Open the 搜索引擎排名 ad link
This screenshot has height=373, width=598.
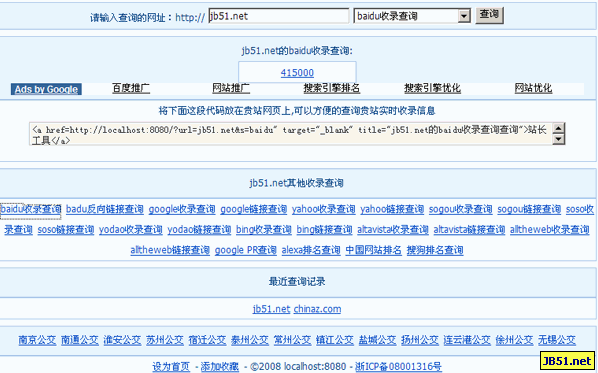pyautogui.click(x=331, y=88)
